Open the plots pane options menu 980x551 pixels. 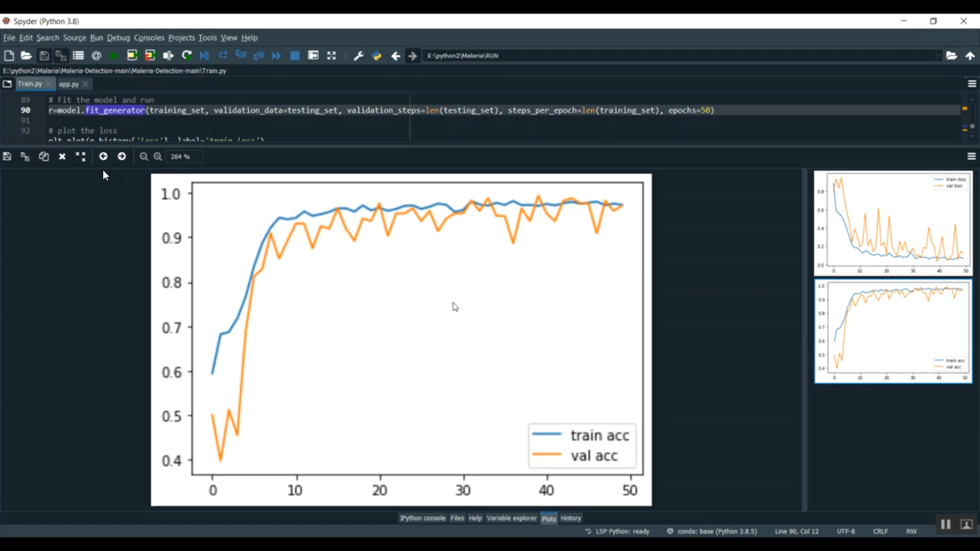(972, 157)
